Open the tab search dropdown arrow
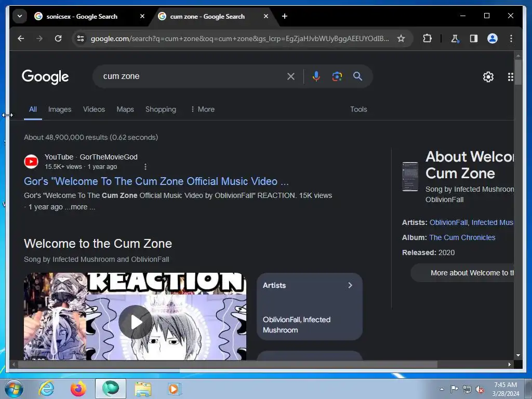The image size is (532, 399). pyautogui.click(x=20, y=16)
